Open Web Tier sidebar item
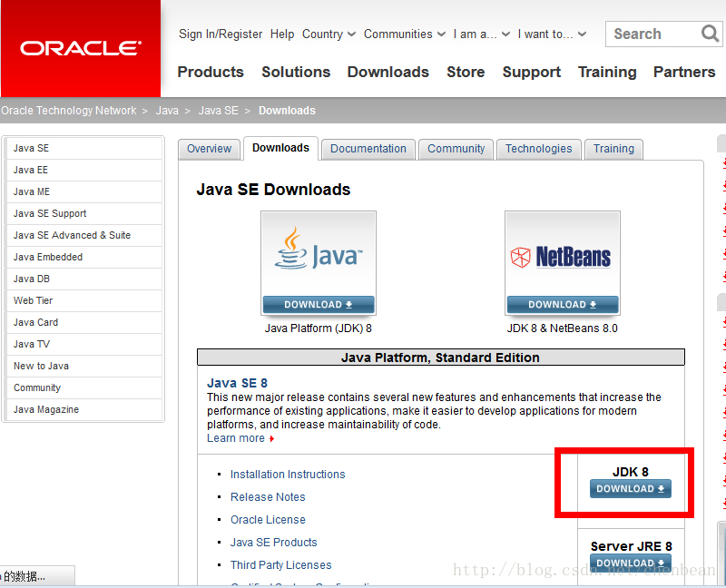 [x=84, y=300]
